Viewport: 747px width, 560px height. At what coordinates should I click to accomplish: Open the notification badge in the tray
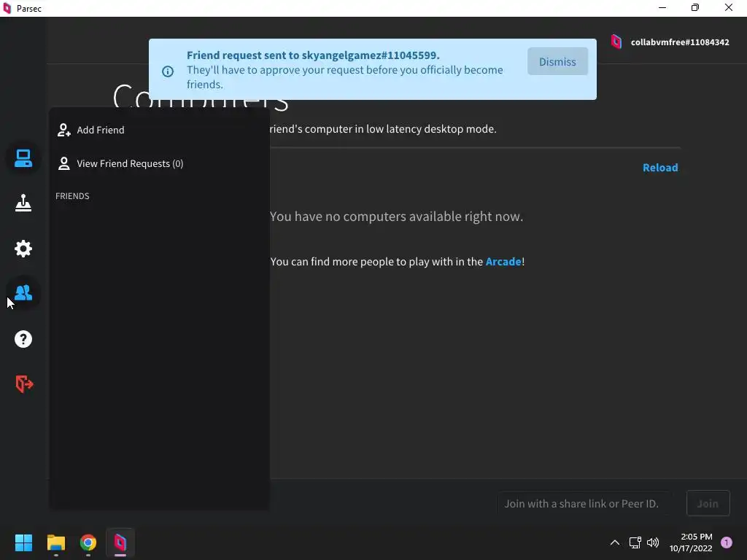[x=727, y=542]
